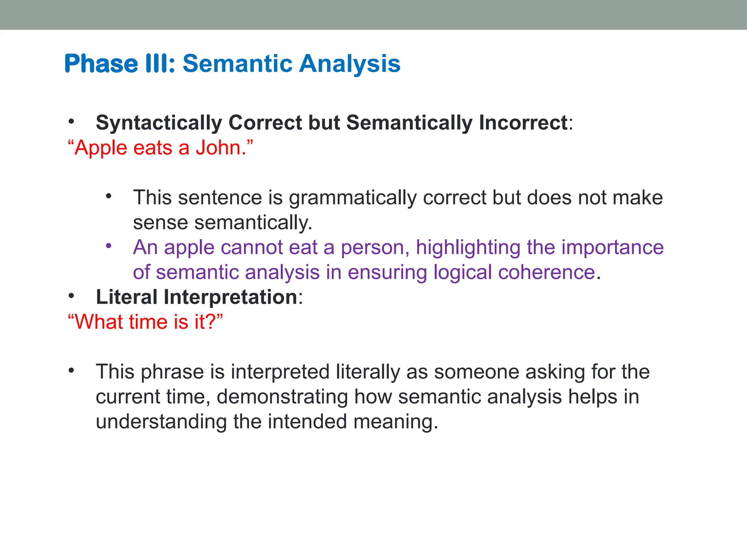Image resolution: width=747 pixels, height=560 pixels.
Task: Click the text 'sense semantically.'
Action: click(222, 222)
